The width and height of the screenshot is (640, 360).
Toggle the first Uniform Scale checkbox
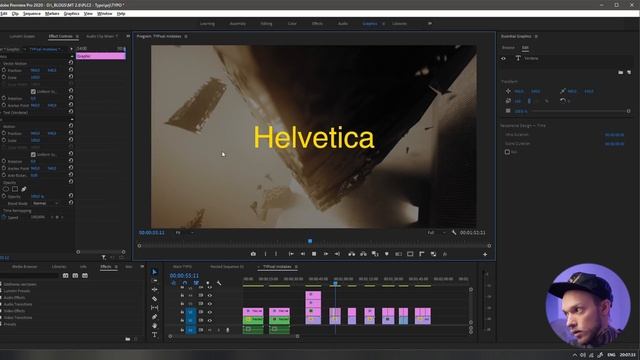tap(33, 91)
